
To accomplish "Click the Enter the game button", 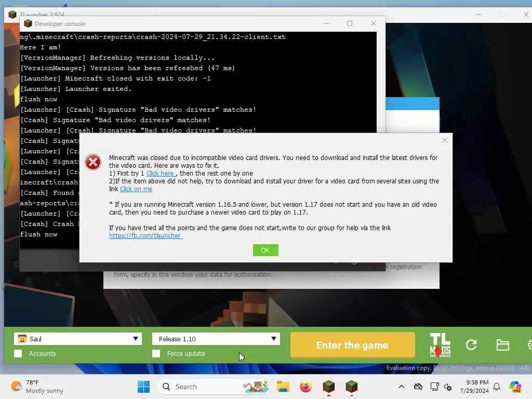I will tap(353, 345).
